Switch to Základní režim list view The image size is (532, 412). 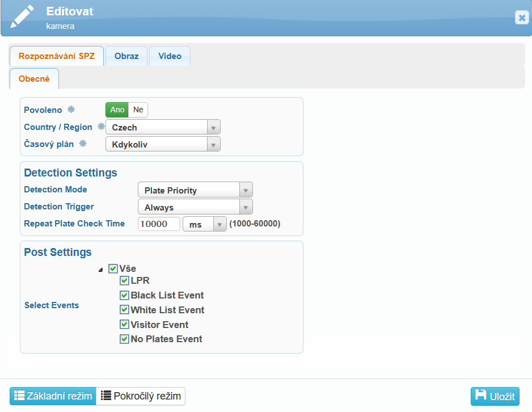[x=53, y=396]
